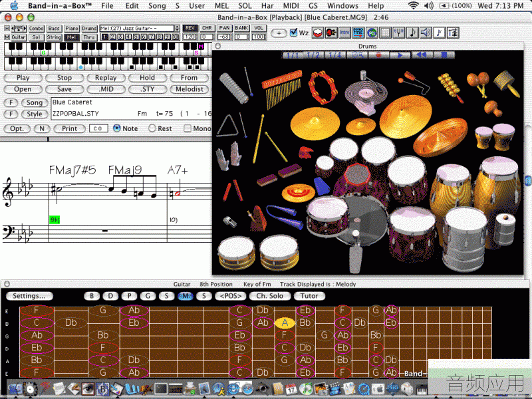The height and width of the screenshot is (399, 532).
Task: Click the Intro toolbar icon
Action: [x=344, y=33]
